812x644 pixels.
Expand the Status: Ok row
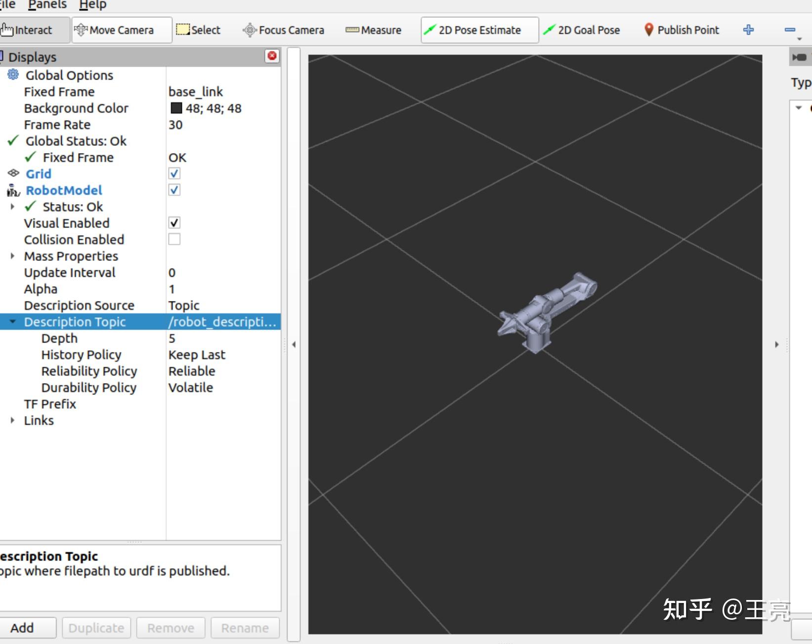(12, 207)
